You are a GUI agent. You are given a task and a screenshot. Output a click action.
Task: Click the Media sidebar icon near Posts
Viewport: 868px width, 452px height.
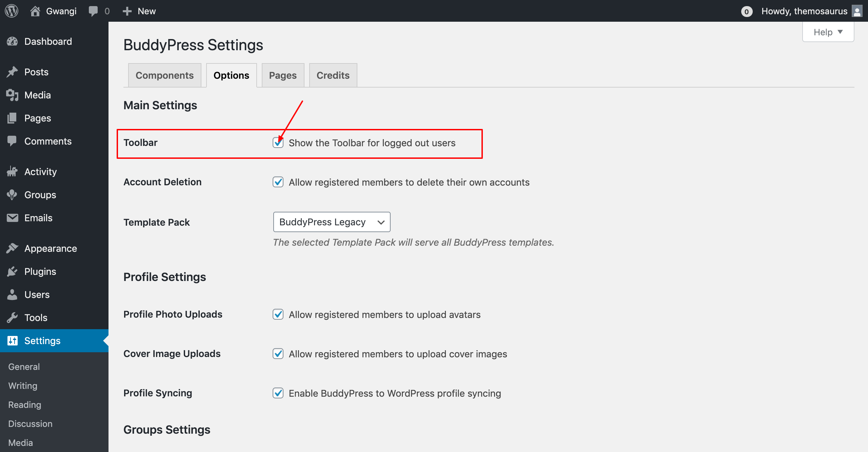pyautogui.click(x=12, y=95)
